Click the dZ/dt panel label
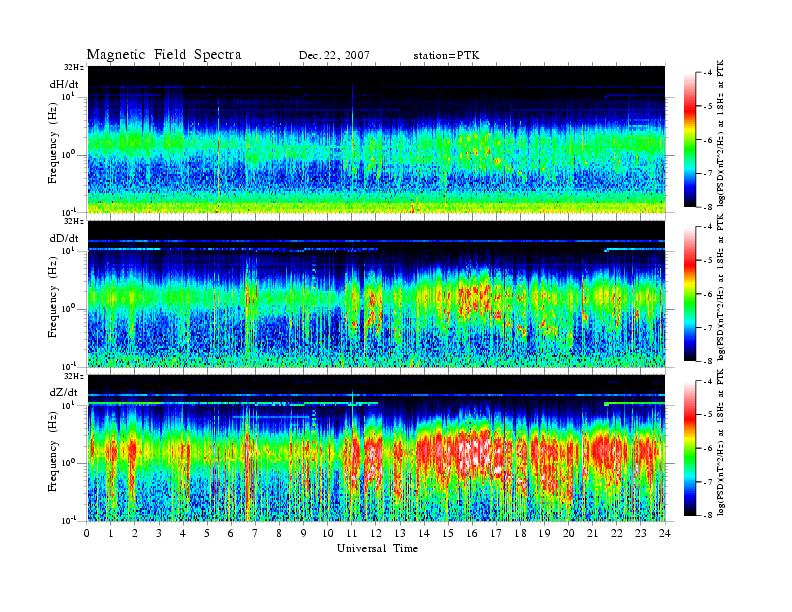Image resolution: width=792 pixels, height=612 pixels. tap(64, 392)
